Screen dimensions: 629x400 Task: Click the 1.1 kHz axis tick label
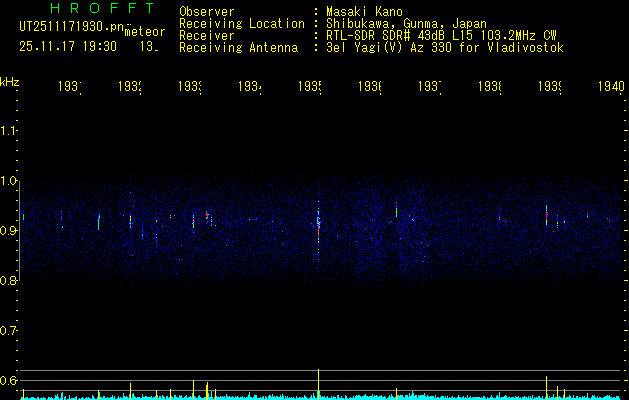coord(9,130)
